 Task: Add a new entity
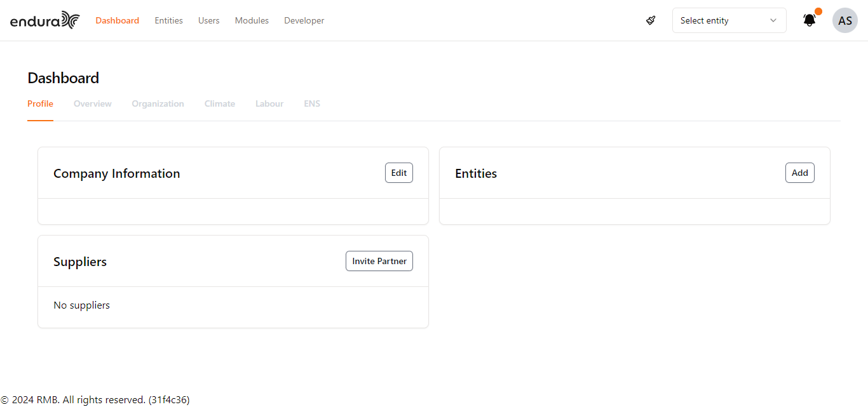800,173
